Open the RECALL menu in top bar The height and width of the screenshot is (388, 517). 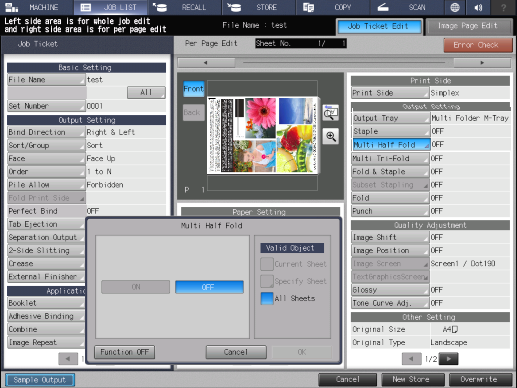(x=184, y=7)
